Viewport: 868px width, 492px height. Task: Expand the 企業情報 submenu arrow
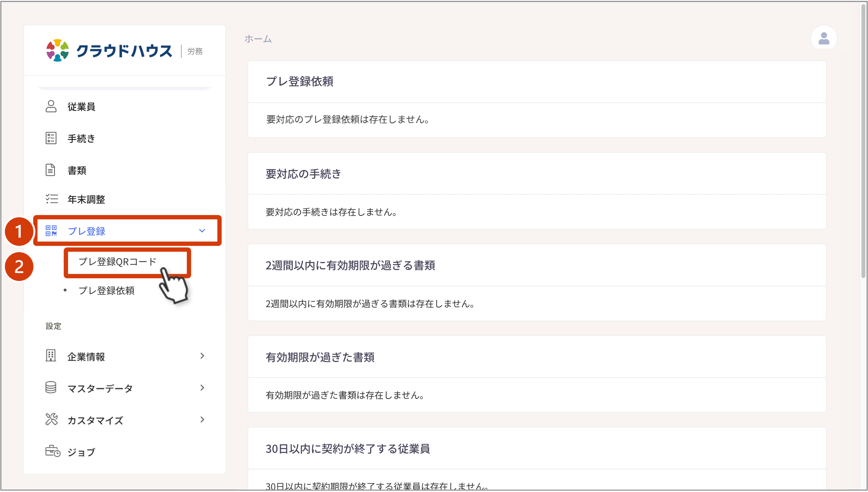click(x=202, y=356)
